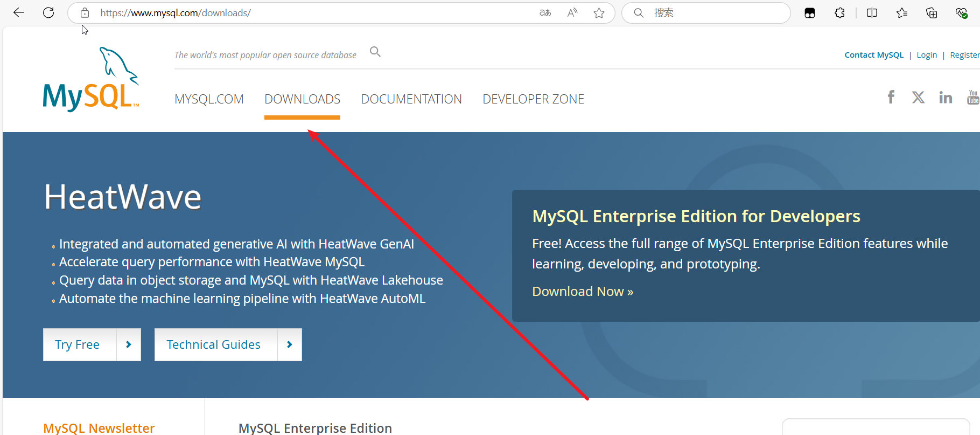Open the DEVELOPER ZONE nav item
The height and width of the screenshot is (435, 980).
533,99
